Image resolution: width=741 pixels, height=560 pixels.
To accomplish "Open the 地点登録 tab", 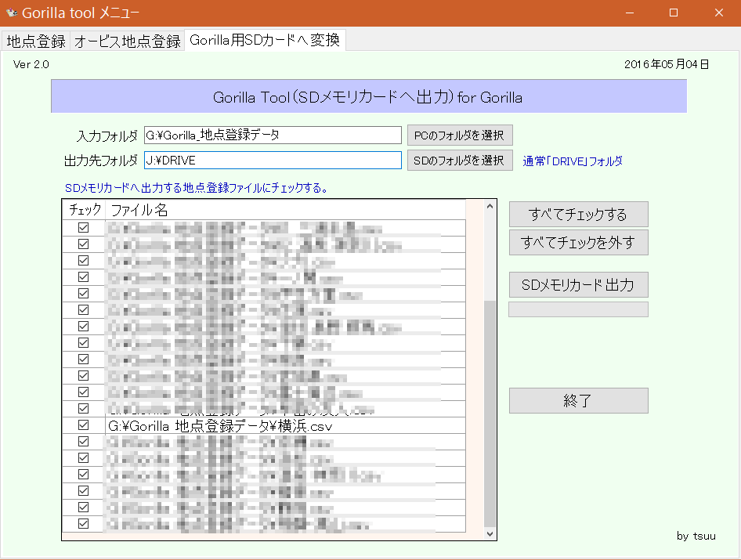I will [36, 42].
